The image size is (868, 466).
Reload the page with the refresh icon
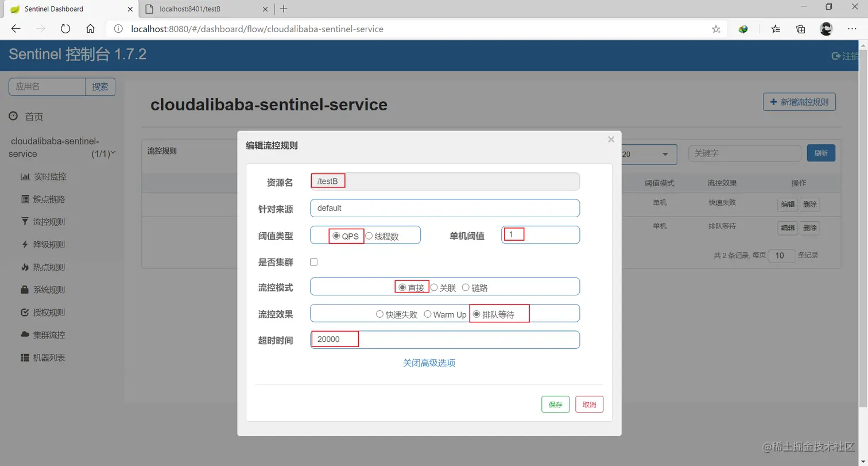65,29
